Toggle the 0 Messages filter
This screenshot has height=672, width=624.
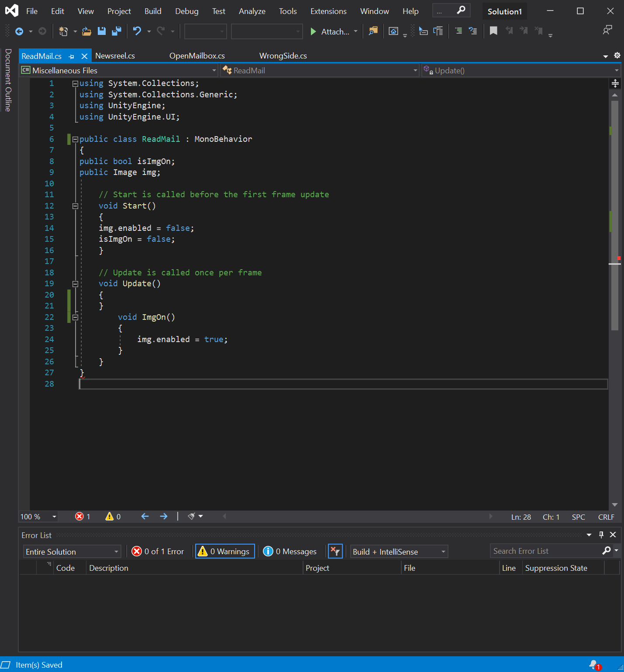click(290, 552)
